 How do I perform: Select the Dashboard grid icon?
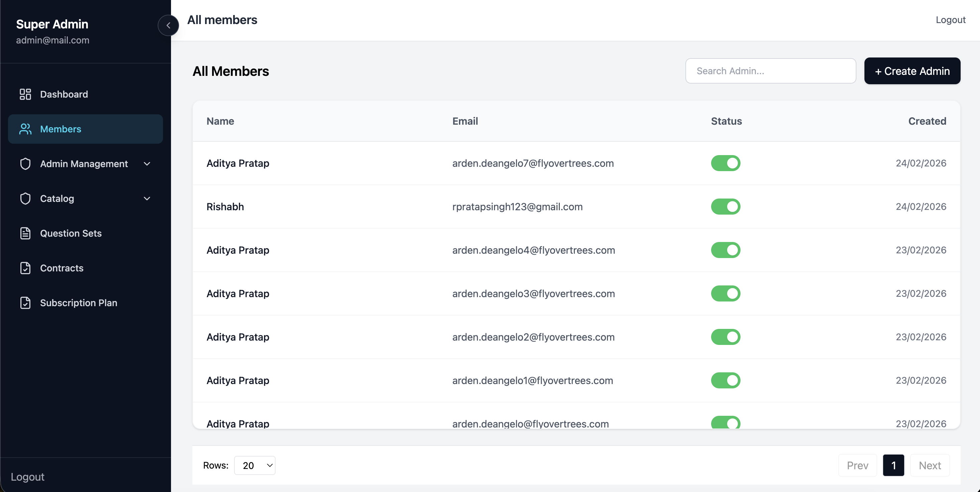[x=25, y=94]
